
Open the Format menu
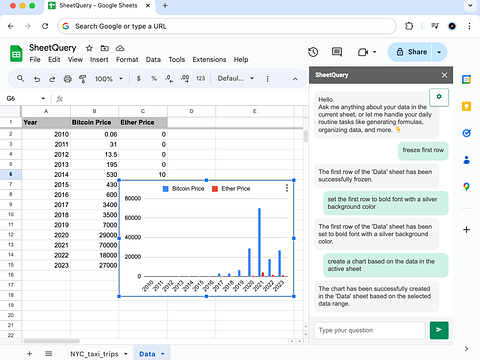coord(127,60)
